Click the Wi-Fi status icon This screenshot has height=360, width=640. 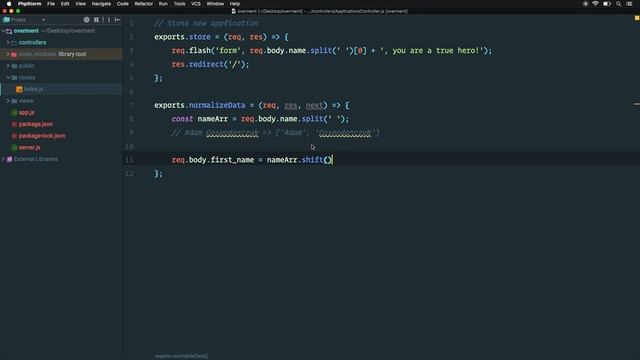coord(596,4)
